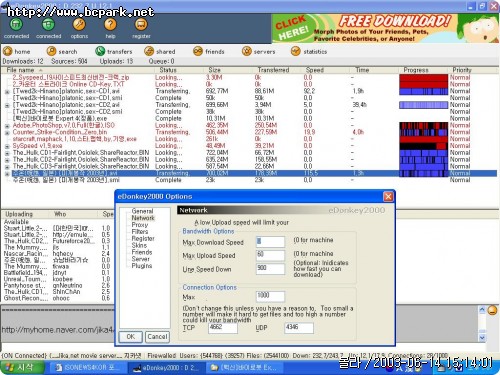Click the progress bar of The.Hulk.CD1 row
Image resolution: width=500 pixels, height=375 pixels.
[423, 153]
